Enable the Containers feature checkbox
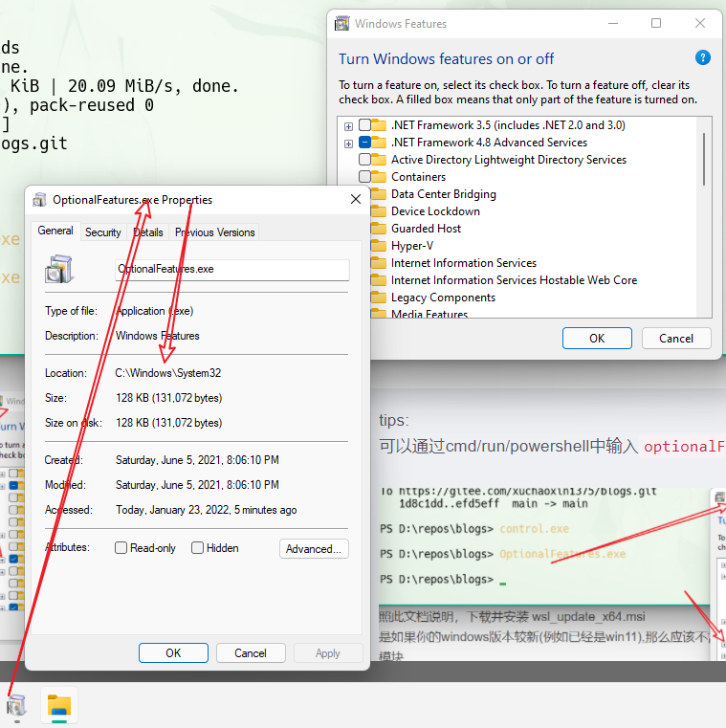Screen dimensions: 726x728 [364, 176]
